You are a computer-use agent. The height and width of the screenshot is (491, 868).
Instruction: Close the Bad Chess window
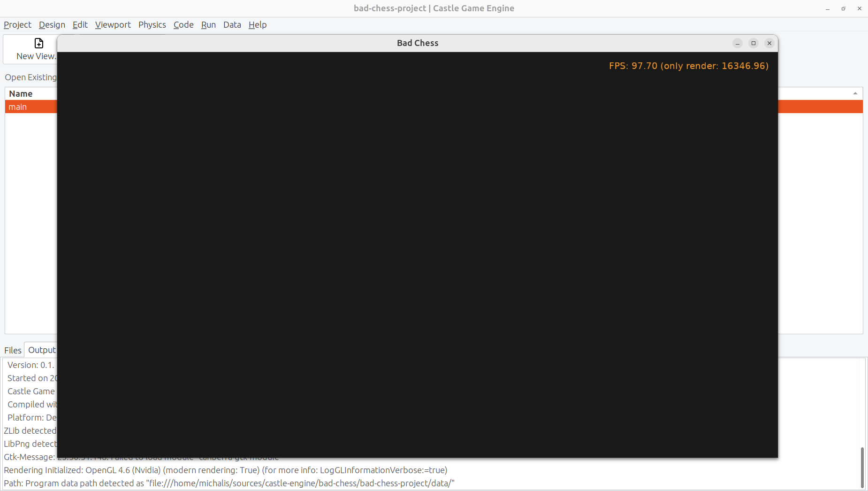[769, 43]
